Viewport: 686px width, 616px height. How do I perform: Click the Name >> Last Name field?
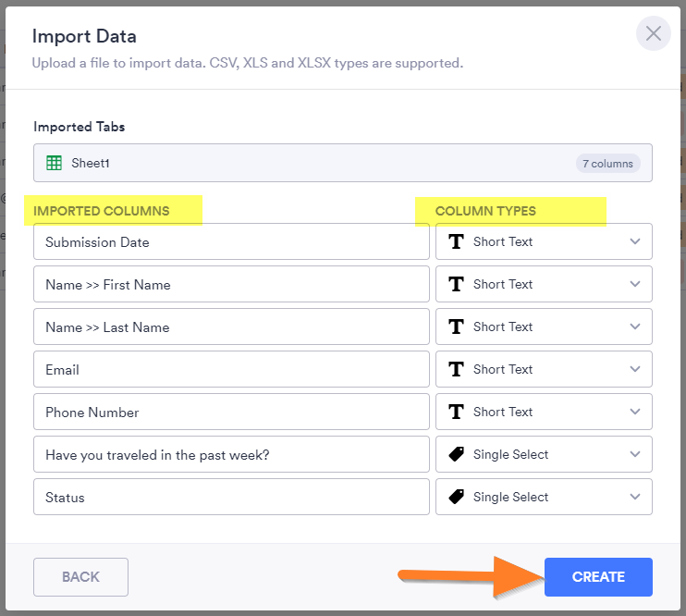pos(231,327)
